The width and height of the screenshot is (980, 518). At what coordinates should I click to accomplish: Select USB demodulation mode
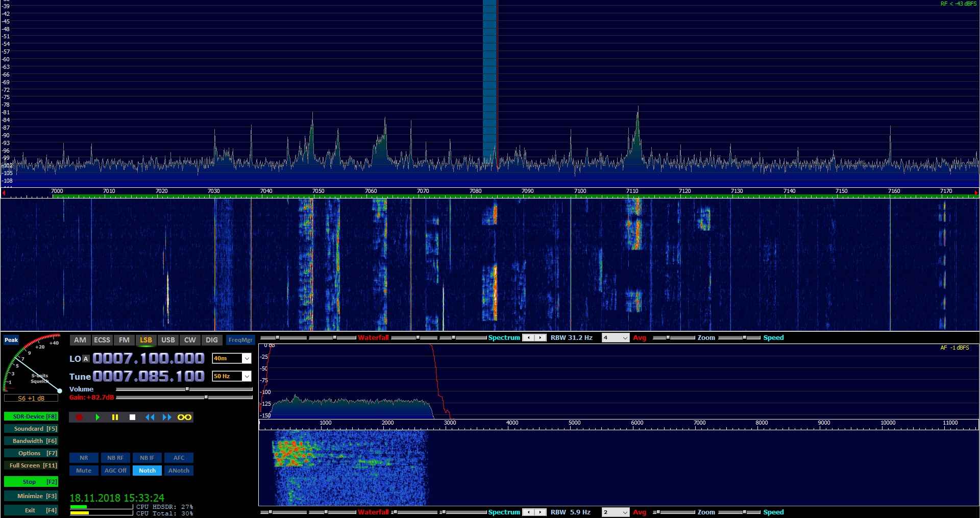(168, 340)
